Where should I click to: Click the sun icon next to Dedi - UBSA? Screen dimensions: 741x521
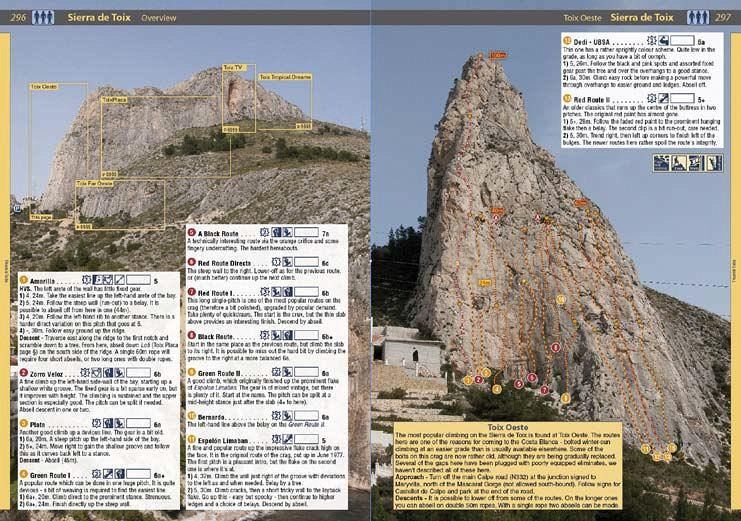[651, 42]
